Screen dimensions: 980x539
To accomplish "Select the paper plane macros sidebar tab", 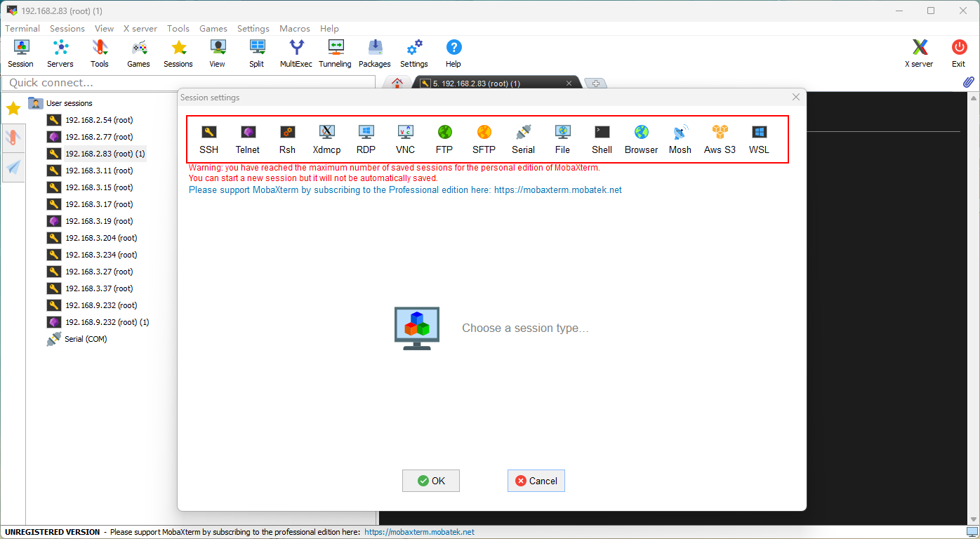I will (x=13, y=167).
